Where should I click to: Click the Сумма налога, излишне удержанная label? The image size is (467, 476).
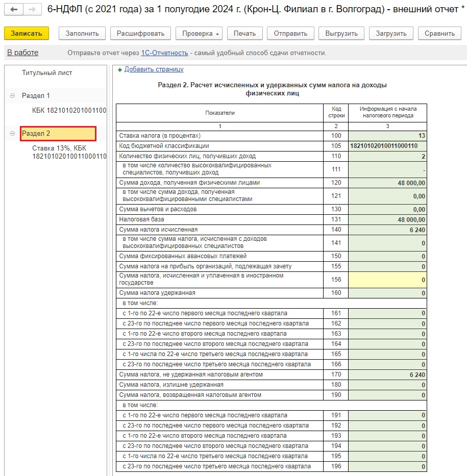pos(171,385)
